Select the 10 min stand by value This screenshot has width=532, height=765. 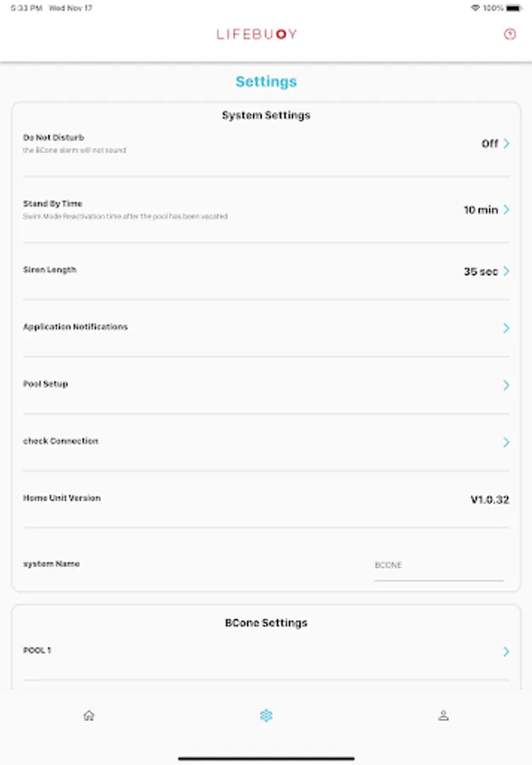pos(480,210)
